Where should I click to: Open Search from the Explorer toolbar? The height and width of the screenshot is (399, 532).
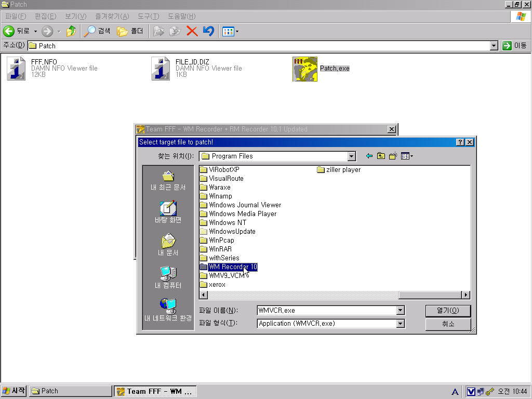coord(97,31)
